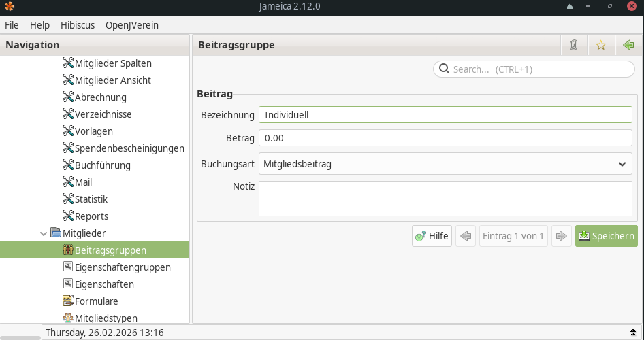Open the OpenJVerein menu
This screenshot has width=644, height=340.
(132, 25)
